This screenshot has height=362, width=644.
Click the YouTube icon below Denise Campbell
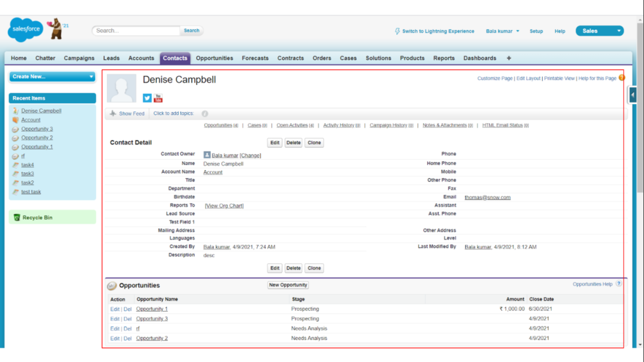pyautogui.click(x=158, y=98)
